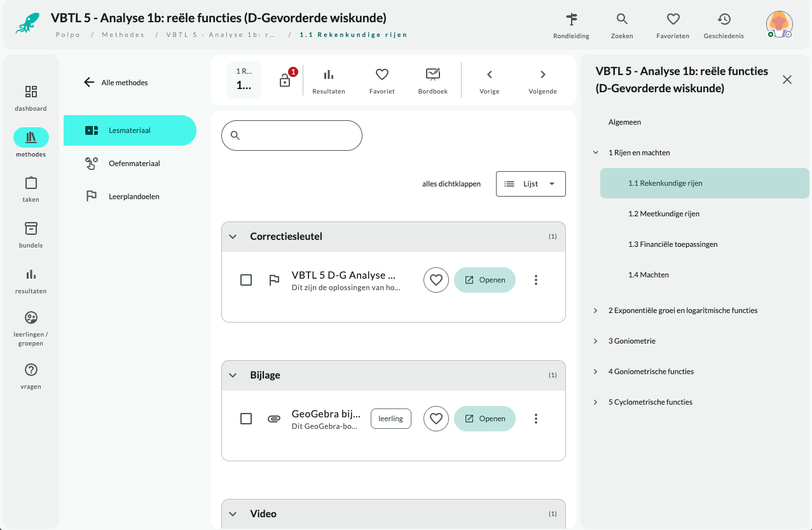812x530 pixels.
Task: Open Favorieten in the top bar
Action: (673, 26)
